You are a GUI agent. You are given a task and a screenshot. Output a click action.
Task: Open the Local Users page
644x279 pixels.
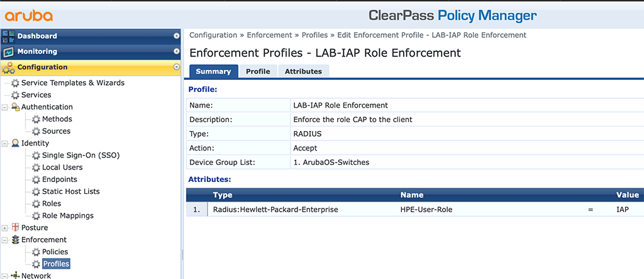click(x=62, y=167)
